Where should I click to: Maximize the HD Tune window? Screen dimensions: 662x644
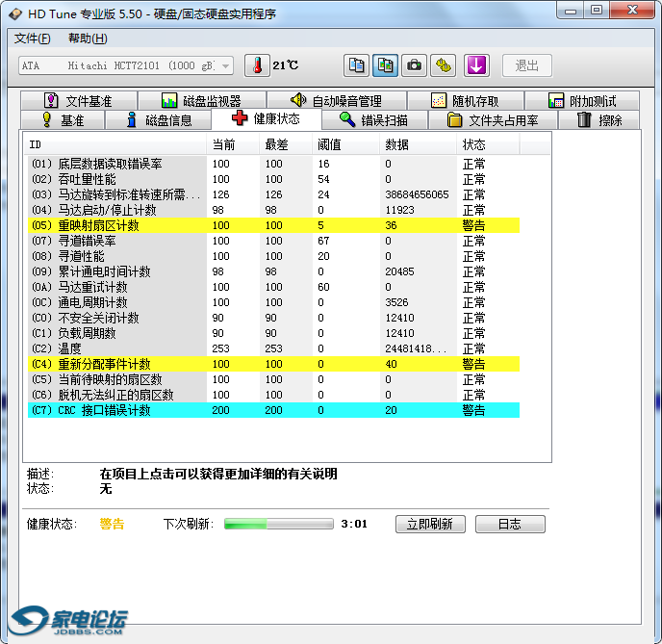pos(597,11)
